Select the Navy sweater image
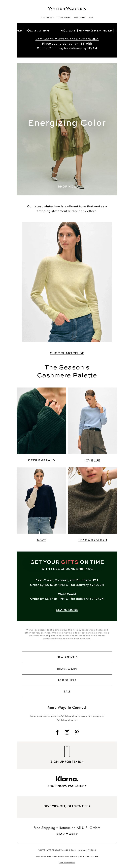134x868 pixels. click(x=41, y=500)
